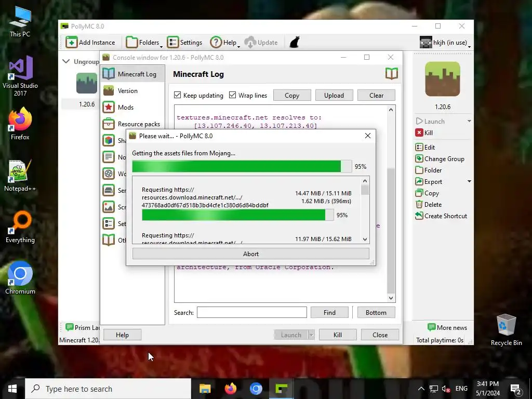Click the servers icon in sidebar
This screenshot has height=399, width=532.
click(109, 190)
